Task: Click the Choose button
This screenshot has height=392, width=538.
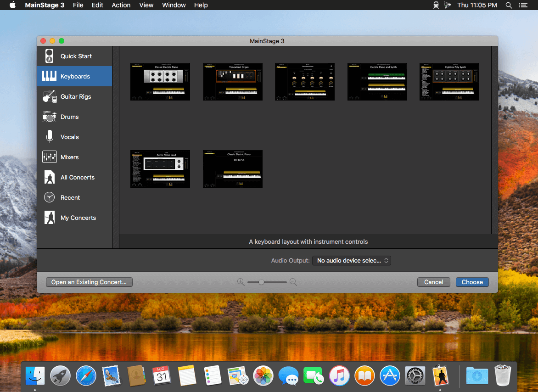Action: pyautogui.click(x=472, y=282)
